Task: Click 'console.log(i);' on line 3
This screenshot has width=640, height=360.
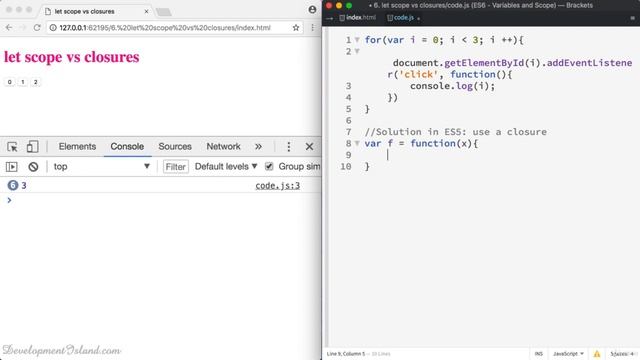Action: 452,86
